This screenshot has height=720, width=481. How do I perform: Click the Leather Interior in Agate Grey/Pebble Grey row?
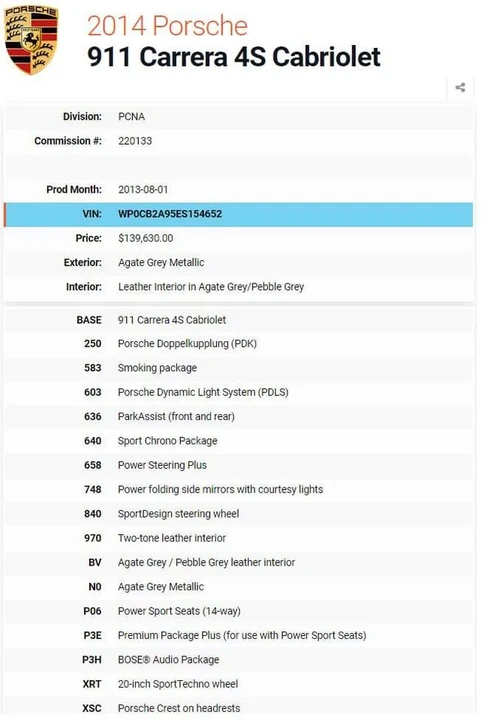click(x=239, y=287)
